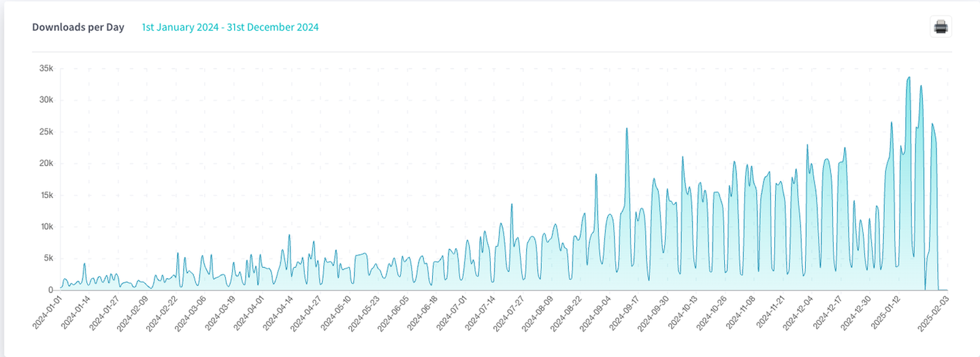The height and width of the screenshot is (357, 980).
Task: Click the 25k spike near 2024-09-17
Action: pos(627,129)
